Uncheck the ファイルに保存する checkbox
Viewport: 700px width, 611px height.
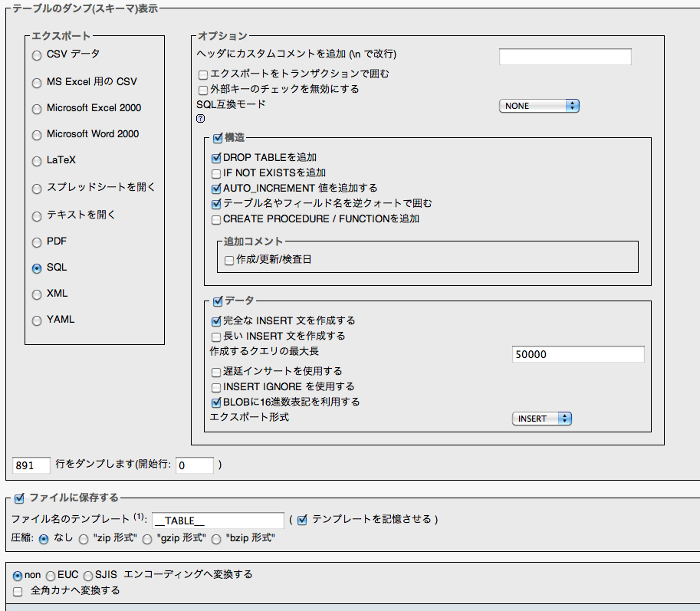(20, 498)
